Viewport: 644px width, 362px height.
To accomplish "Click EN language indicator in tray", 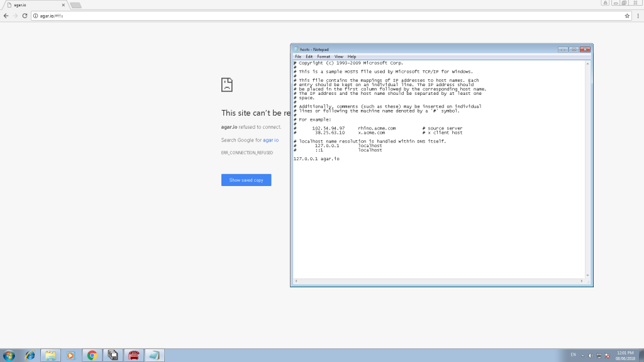I will pyautogui.click(x=574, y=354).
